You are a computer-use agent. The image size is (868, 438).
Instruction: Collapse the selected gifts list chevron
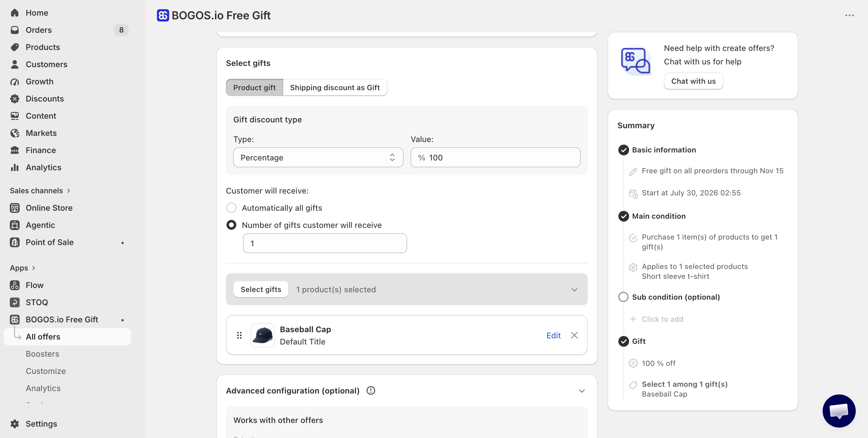(x=574, y=290)
